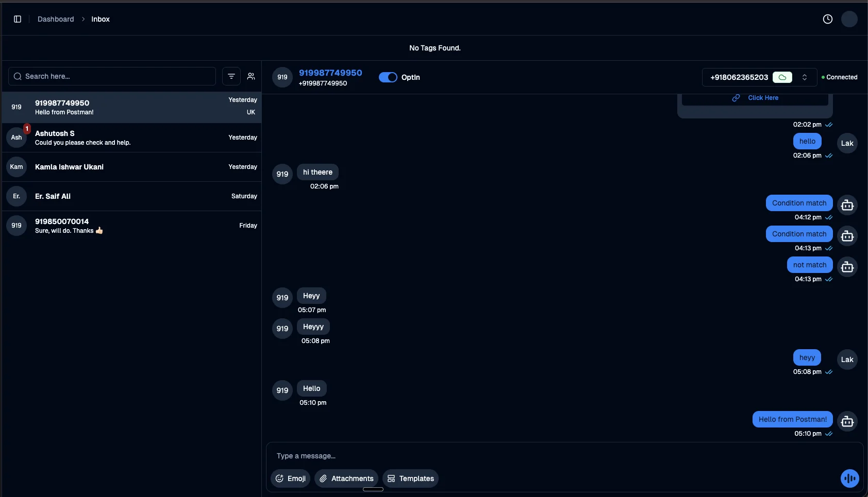The height and width of the screenshot is (497, 868).
Task: Click the contacts people icon
Action: tap(251, 76)
